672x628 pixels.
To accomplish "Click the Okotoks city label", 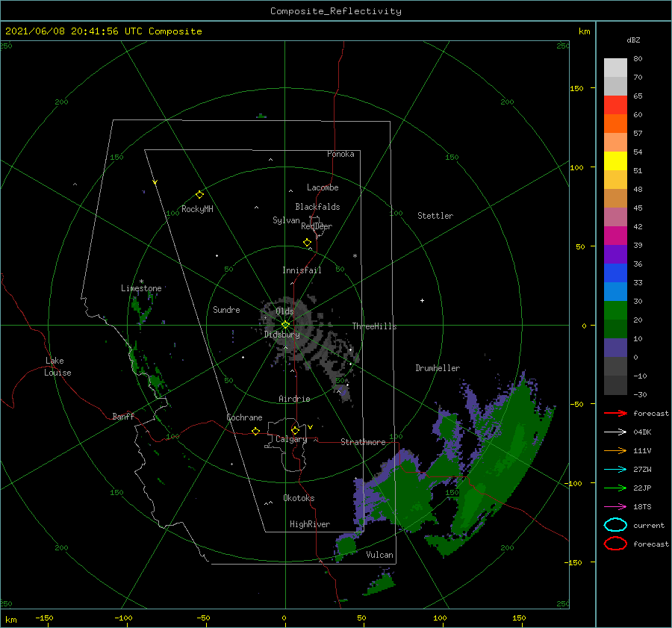I will click(299, 498).
